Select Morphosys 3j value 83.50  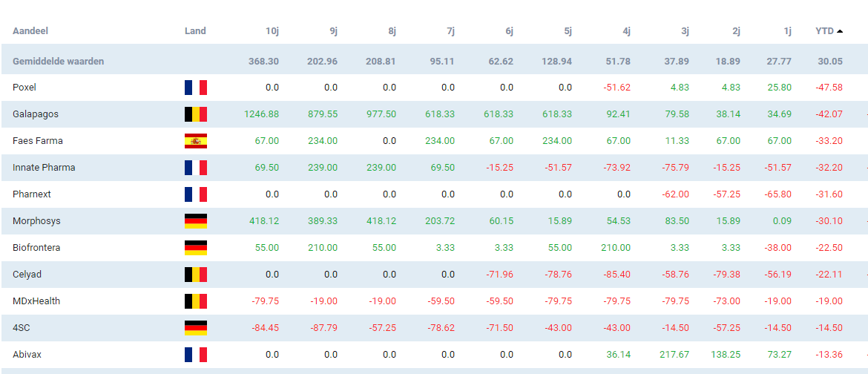pos(677,221)
